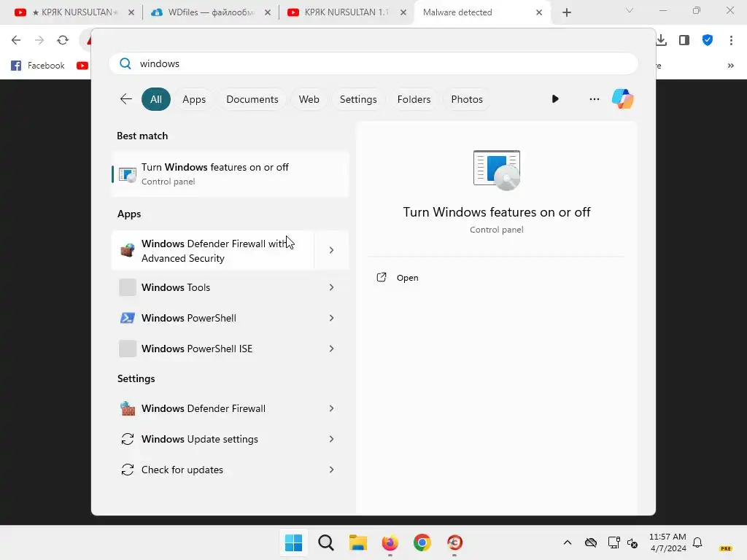Reload the page in the browser
747x560 pixels.
(x=63, y=40)
